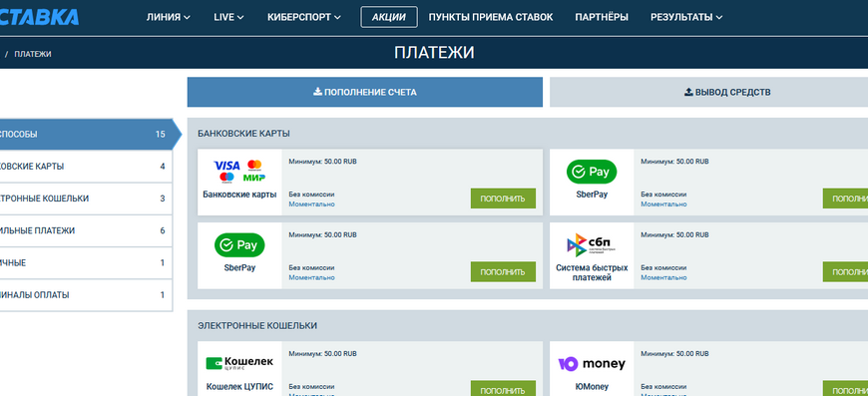Click the SberPay logo in the top-right card
This screenshot has height=396, width=868.
(592, 172)
